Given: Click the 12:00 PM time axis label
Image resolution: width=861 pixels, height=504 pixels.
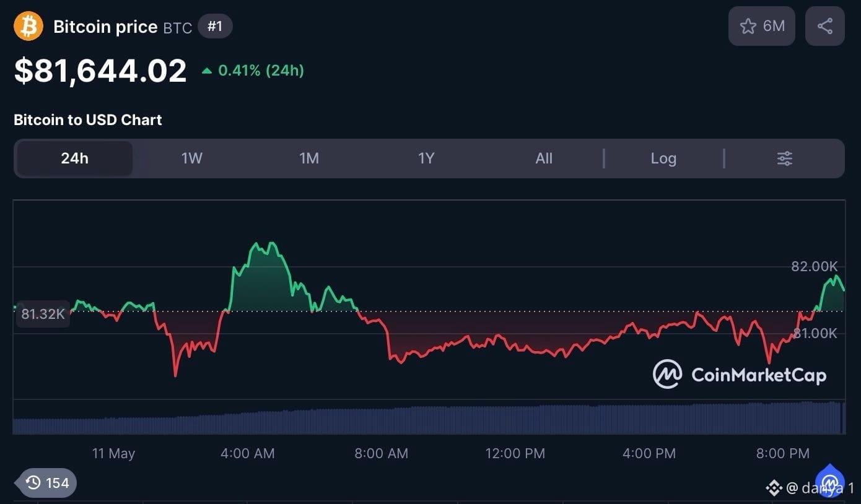Looking at the screenshot, I should point(515,453).
